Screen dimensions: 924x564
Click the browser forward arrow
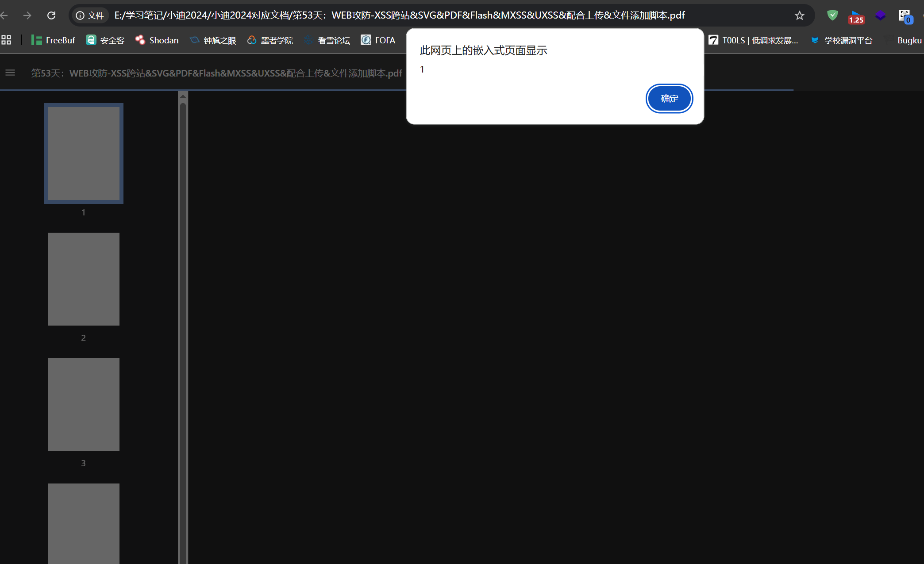(27, 15)
